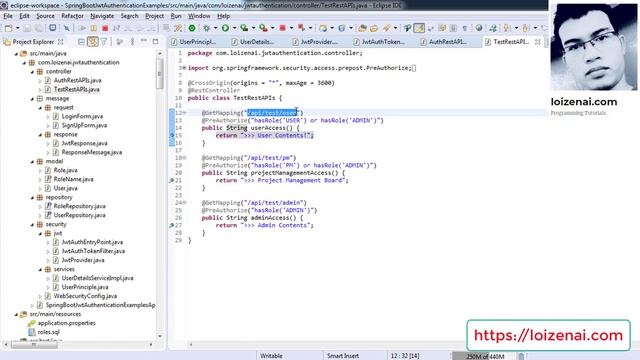Open the File menu

click(x=8, y=16)
